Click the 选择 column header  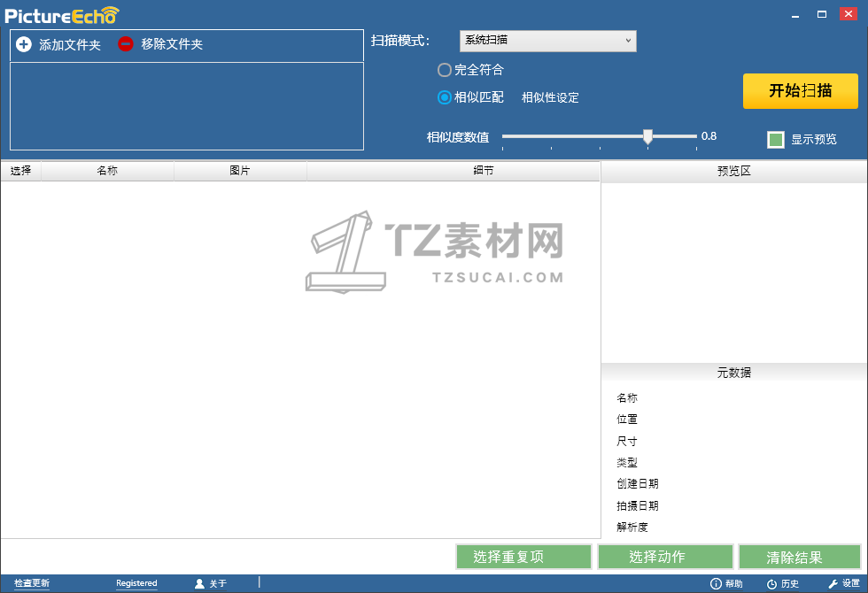point(21,171)
